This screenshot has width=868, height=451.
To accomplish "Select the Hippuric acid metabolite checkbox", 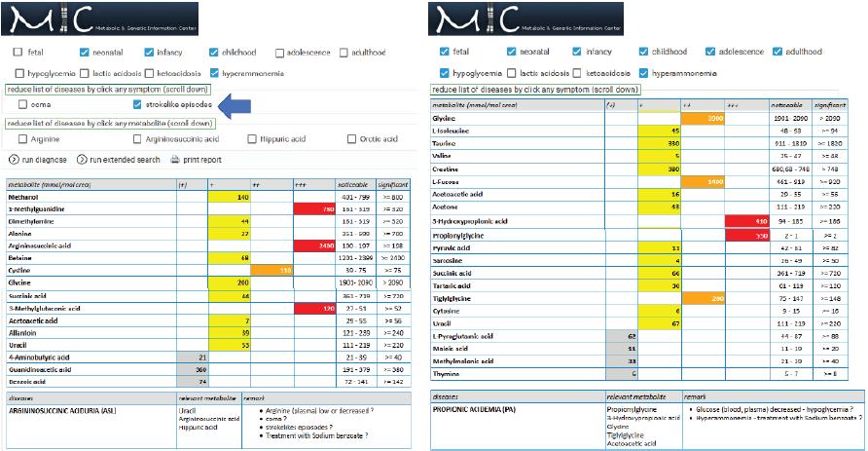I will pyautogui.click(x=252, y=138).
